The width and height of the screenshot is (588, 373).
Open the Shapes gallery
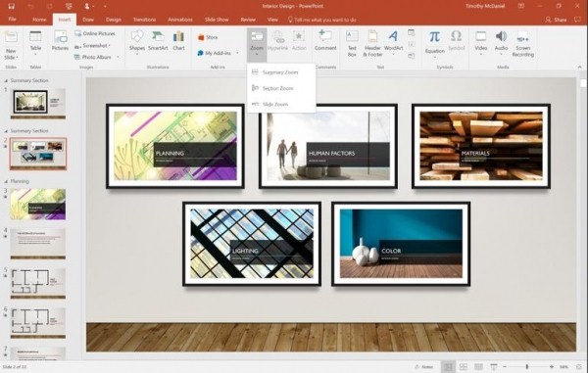[x=137, y=42]
